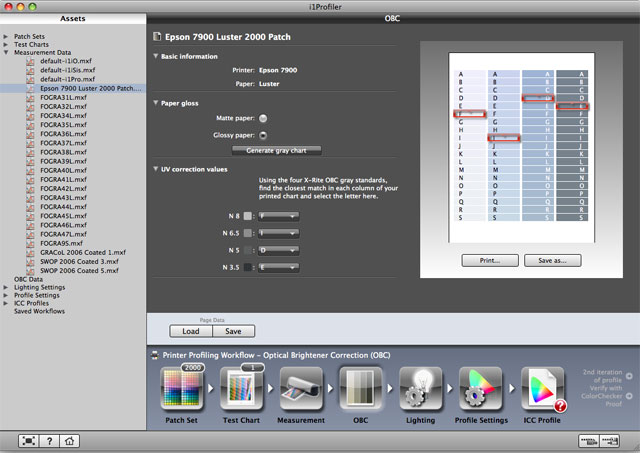The image size is (640, 453).
Task: Collapse the Basic information section
Action: (x=156, y=56)
